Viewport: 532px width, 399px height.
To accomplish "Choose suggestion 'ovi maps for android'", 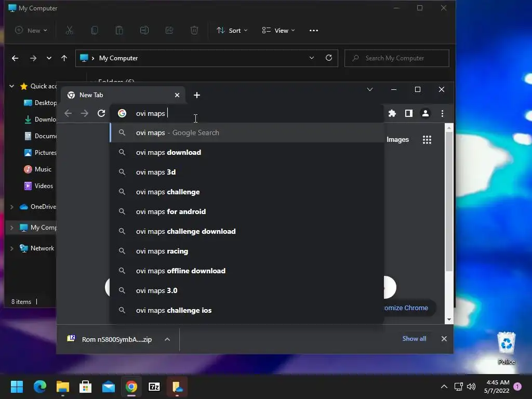I will (x=247, y=211).
